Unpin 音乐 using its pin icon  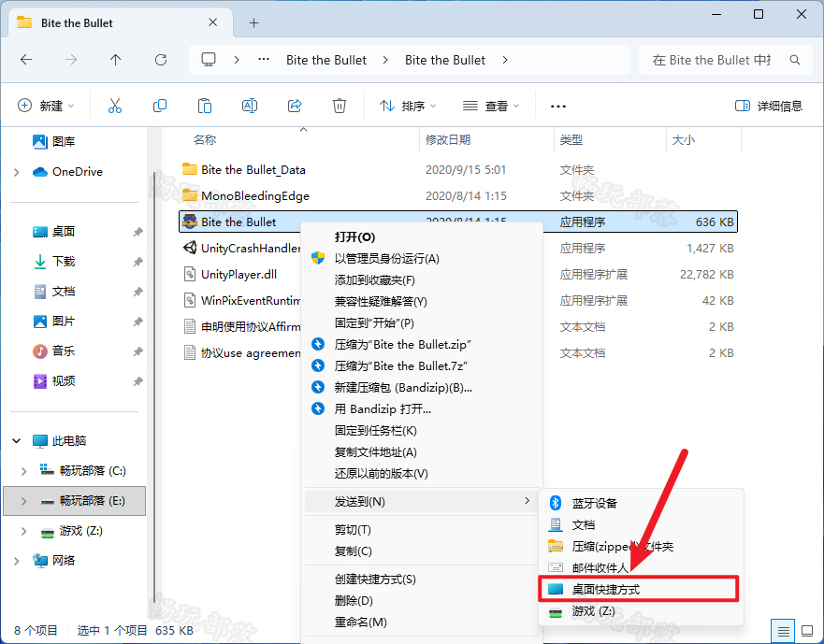pos(137,351)
